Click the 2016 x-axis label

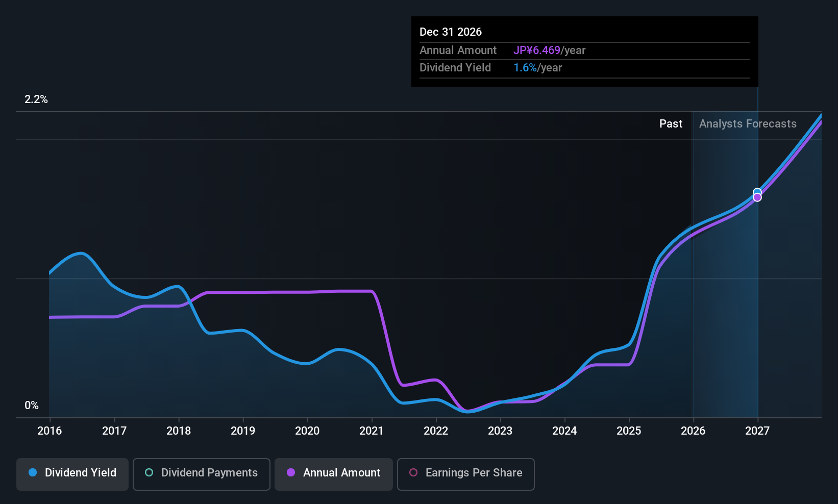coord(50,431)
